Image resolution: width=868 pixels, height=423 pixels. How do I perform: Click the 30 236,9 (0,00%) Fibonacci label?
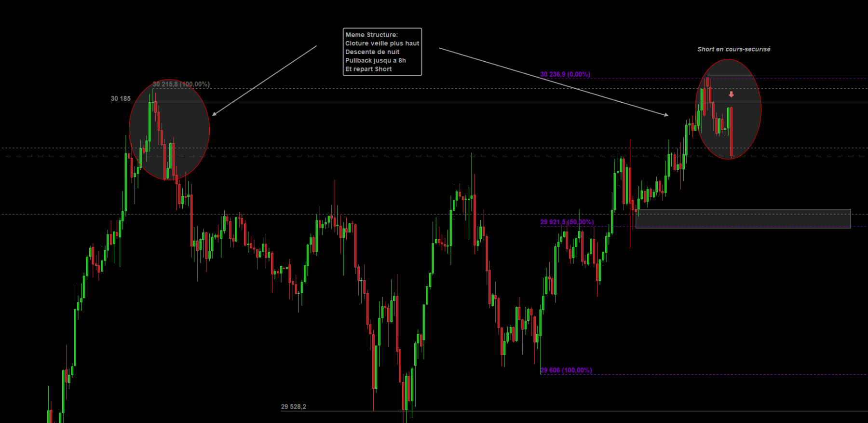coord(565,74)
